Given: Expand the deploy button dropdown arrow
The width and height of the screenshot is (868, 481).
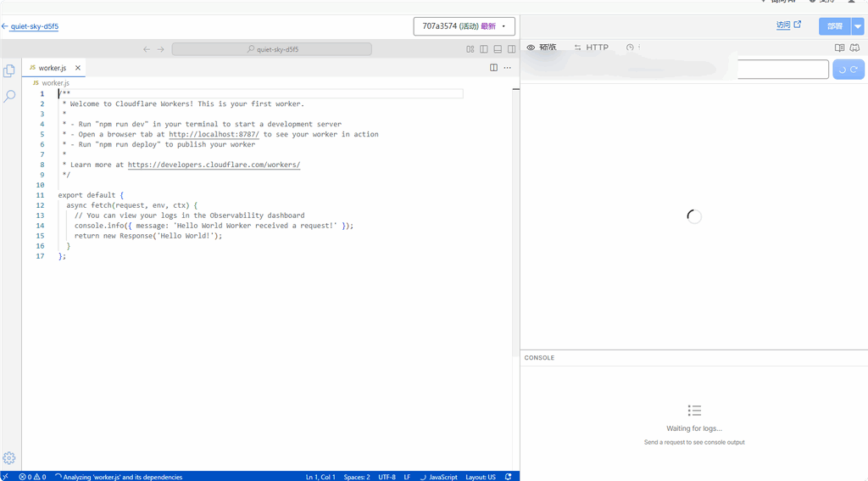Looking at the screenshot, I should click(858, 26).
